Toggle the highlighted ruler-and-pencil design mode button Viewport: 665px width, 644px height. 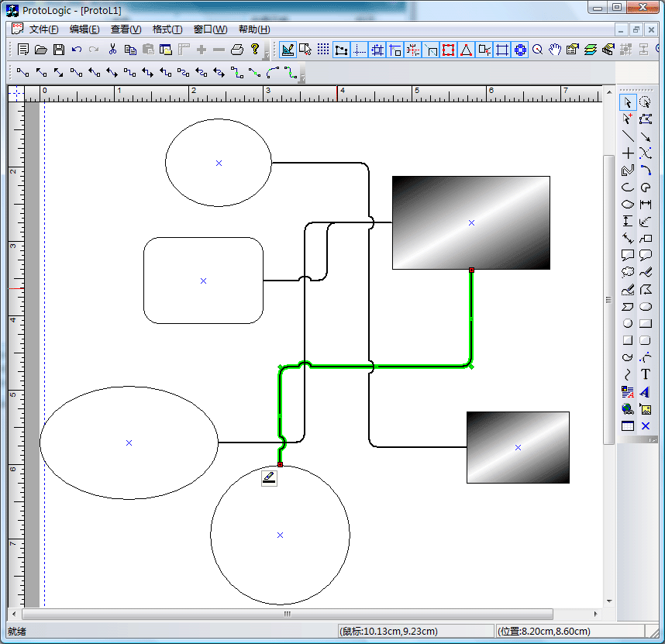288,50
